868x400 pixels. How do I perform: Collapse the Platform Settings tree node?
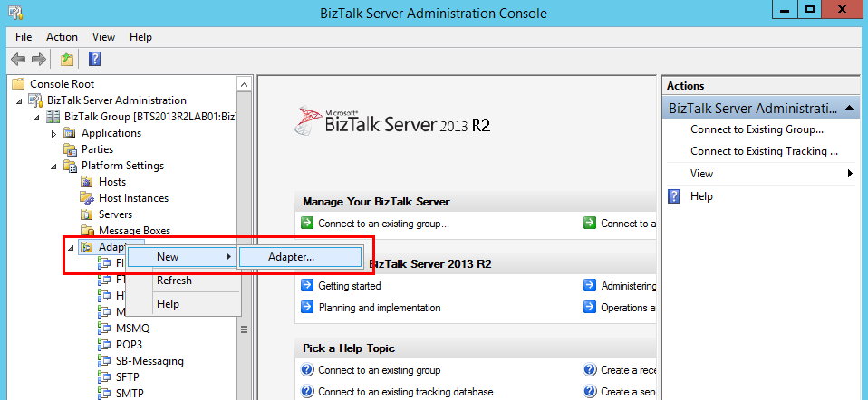[x=54, y=167]
